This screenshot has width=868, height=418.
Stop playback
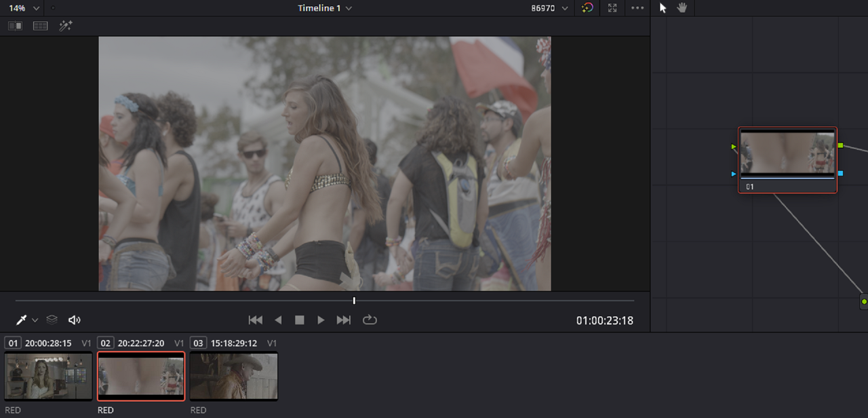(299, 320)
